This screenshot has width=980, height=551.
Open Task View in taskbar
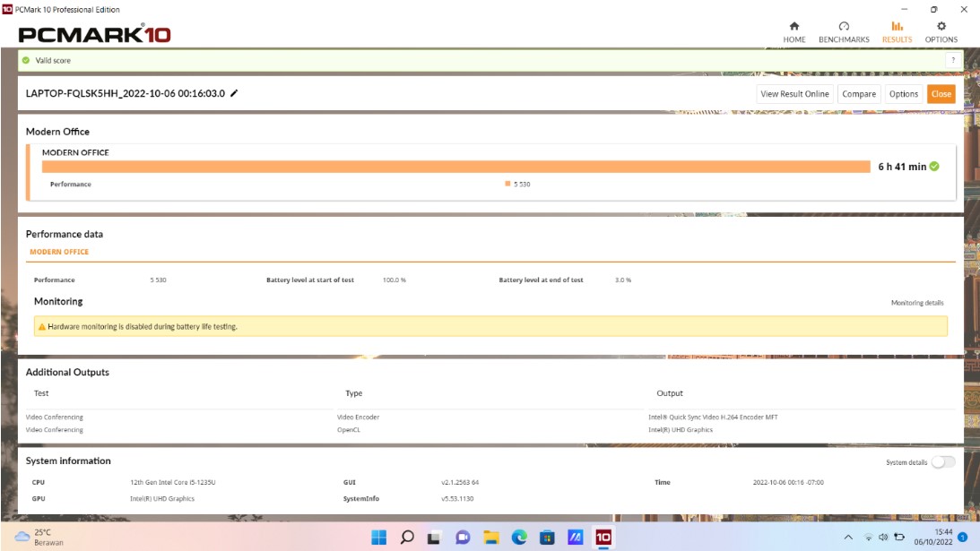coord(434,538)
